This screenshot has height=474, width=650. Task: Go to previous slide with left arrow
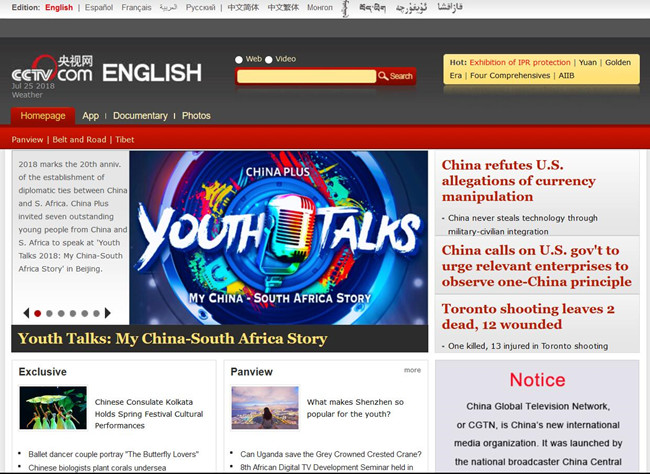click(x=25, y=313)
